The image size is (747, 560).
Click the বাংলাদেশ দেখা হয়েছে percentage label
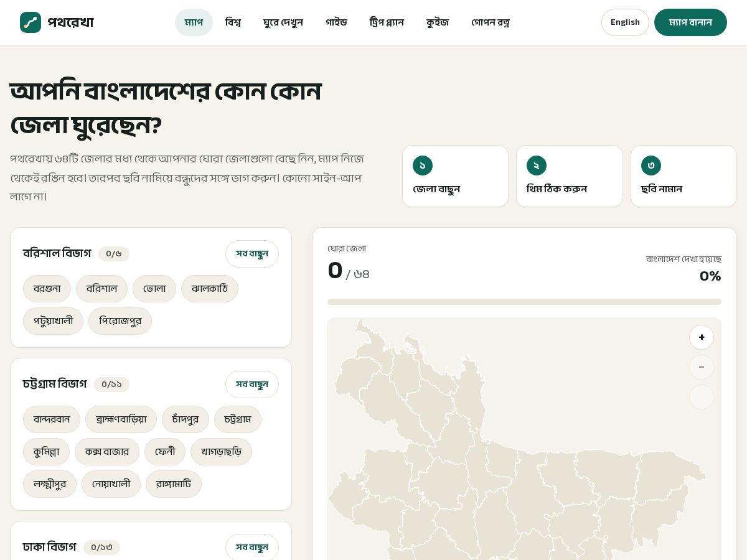pyautogui.click(x=684, y=259)
